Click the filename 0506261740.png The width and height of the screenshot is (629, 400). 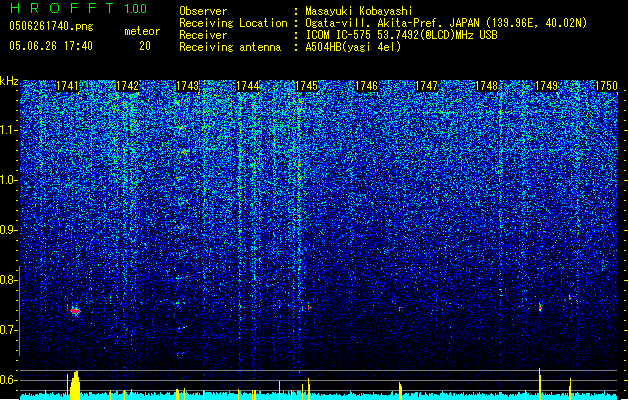[x=51, y=26]
